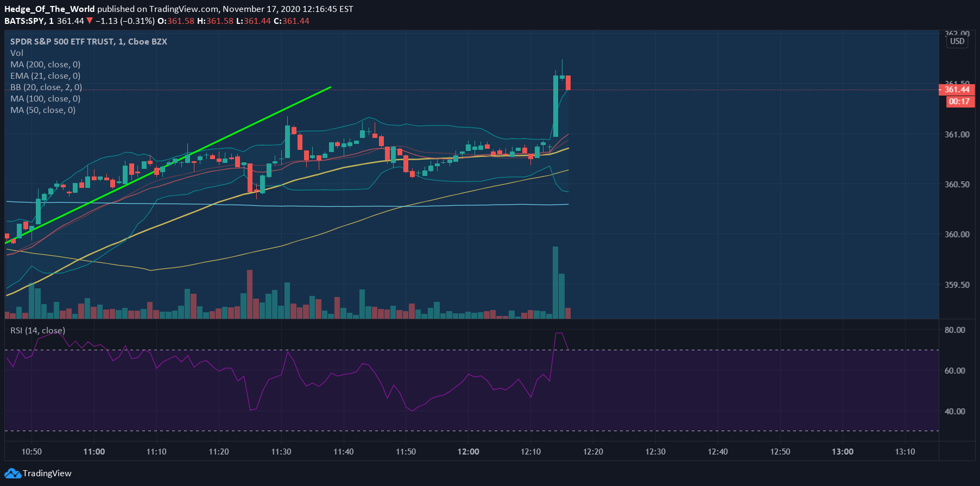
Task: Click the 360.00 price axis label
Action: pos(957,235)
